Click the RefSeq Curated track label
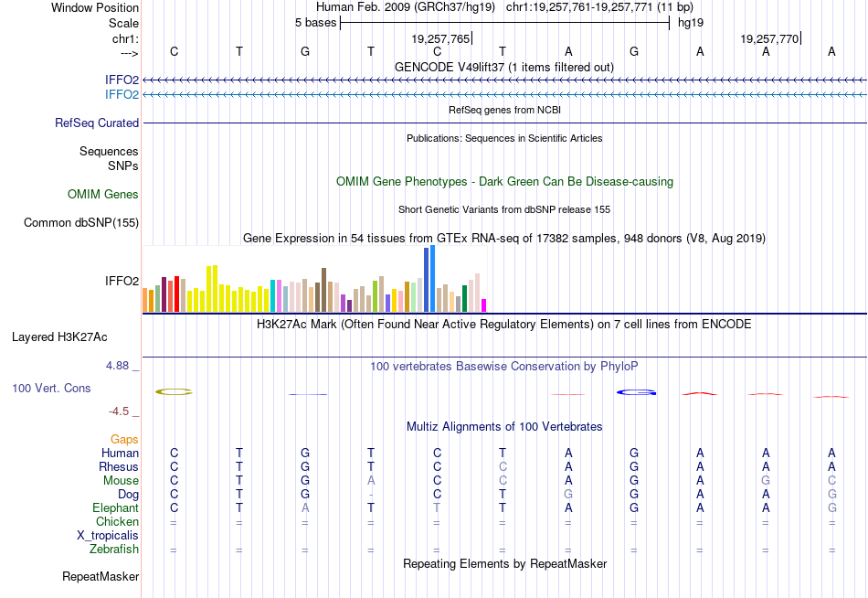 96,123
